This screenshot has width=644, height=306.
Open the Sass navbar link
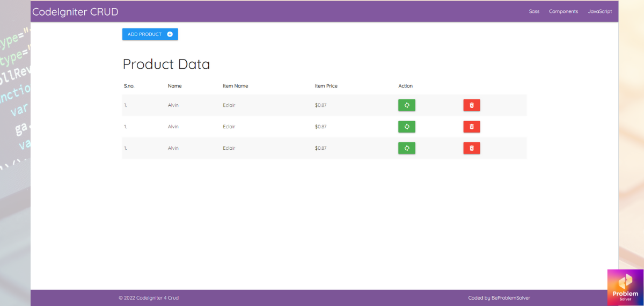pyautogui.click(x=534, y=11)
